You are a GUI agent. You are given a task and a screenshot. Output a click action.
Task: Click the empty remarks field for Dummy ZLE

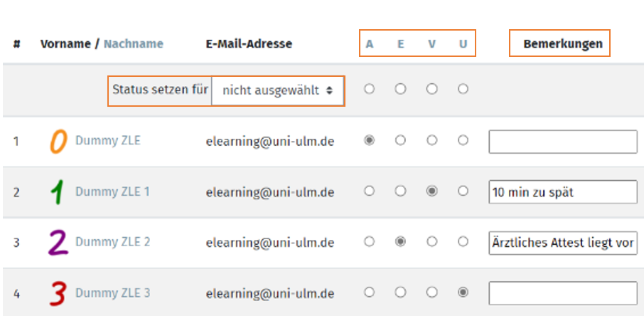pyautogui.click(x=563, y=142)
